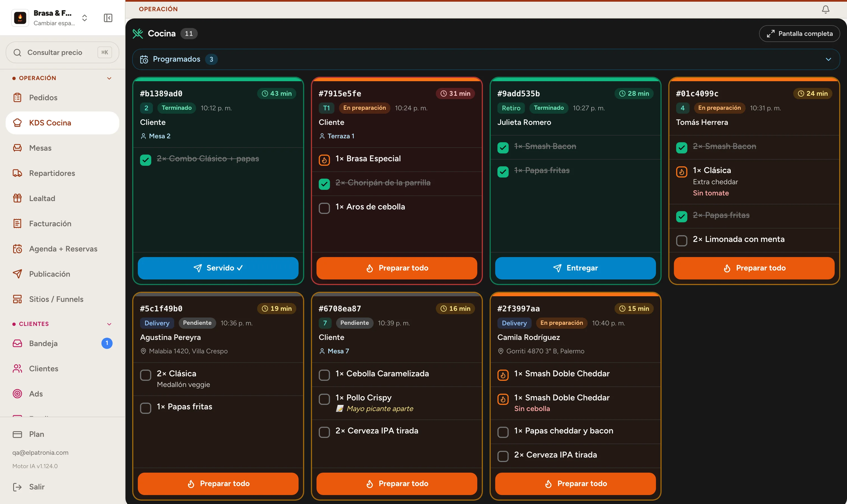Viewport: 847px width, 504px height.
Task: Click the En preparación status on #2f3997aa
Action: 561,323
